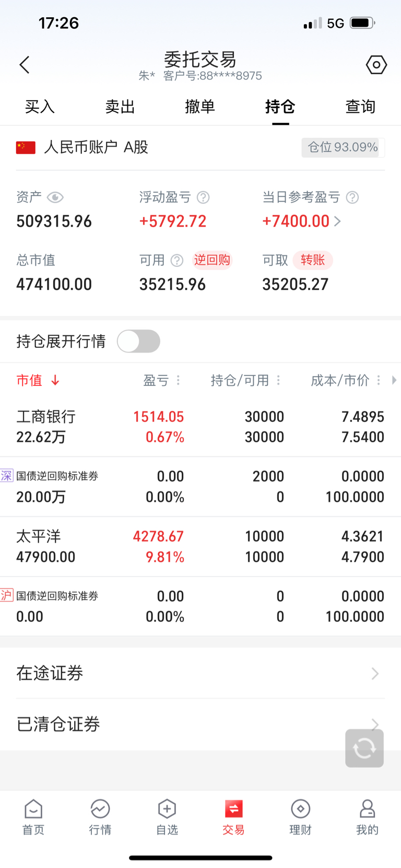Toggle asset visibility eye icon
The height and width of the screenshot is (868, 401).
point(55,197)
